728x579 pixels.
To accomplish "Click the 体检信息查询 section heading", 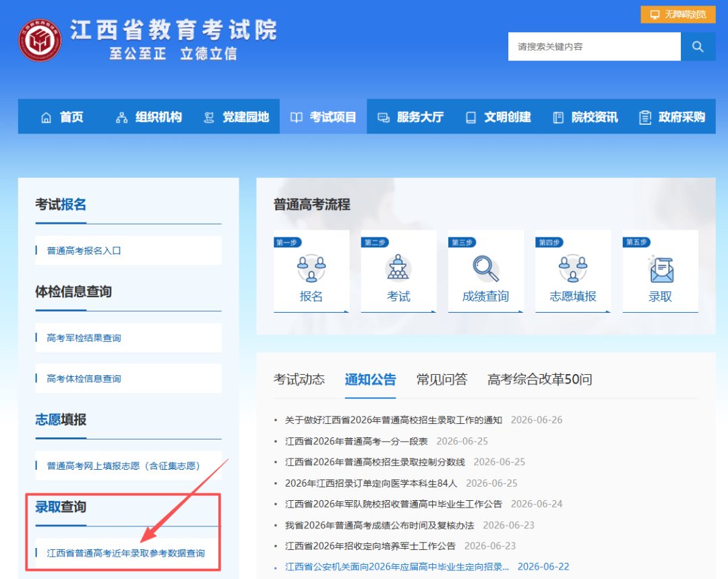I will click(73, 292).
